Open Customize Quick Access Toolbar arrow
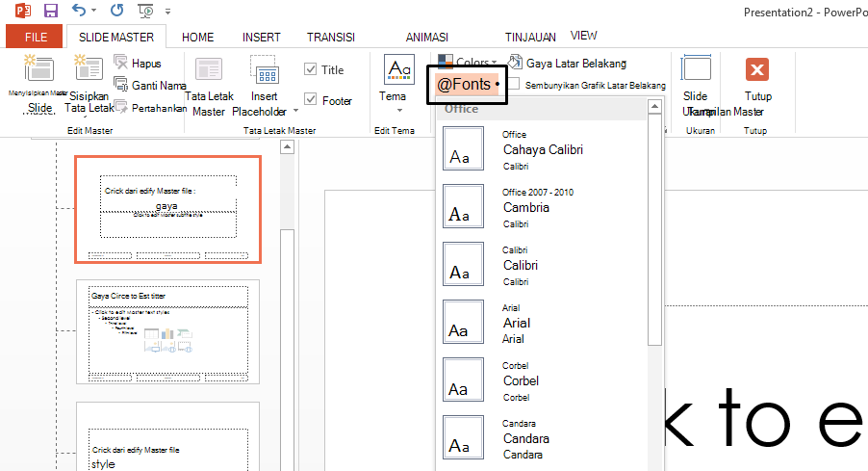868x471 pixels. point(167,12)
